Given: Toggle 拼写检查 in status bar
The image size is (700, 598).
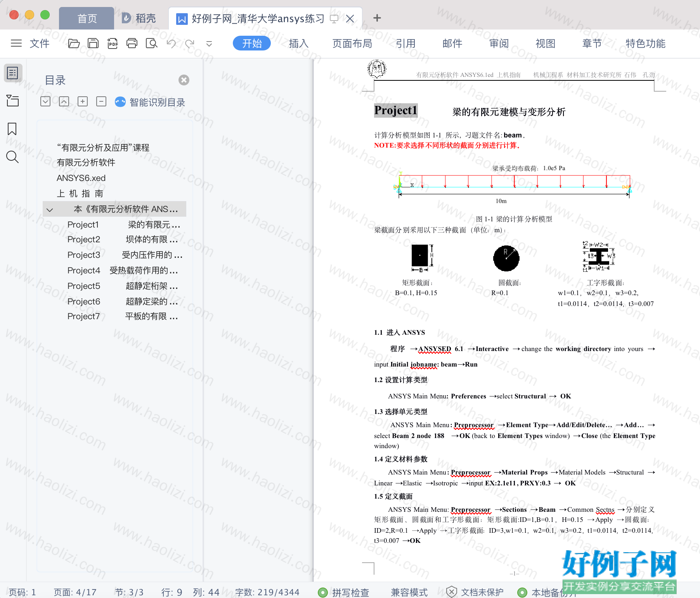Looking at the screenshot, I should [344, 592].
